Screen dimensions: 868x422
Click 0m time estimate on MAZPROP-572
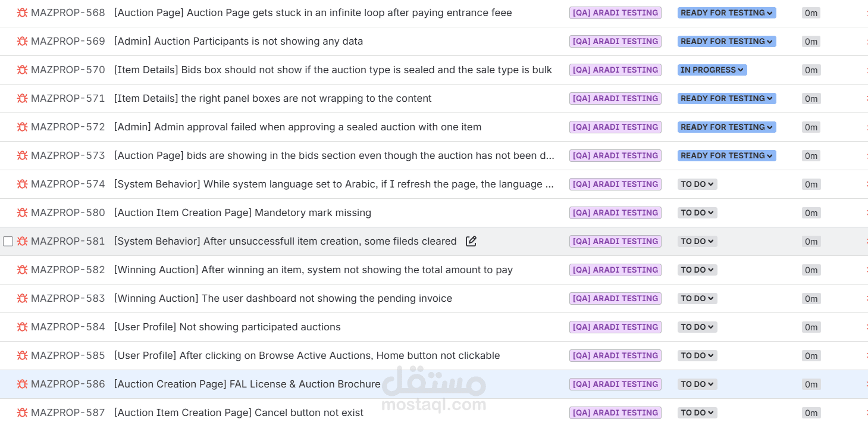coord(811,127)
